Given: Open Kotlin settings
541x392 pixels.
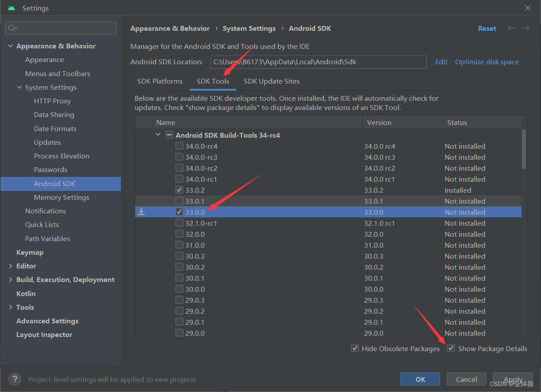Looking at the screenshot, I should 26,293.
